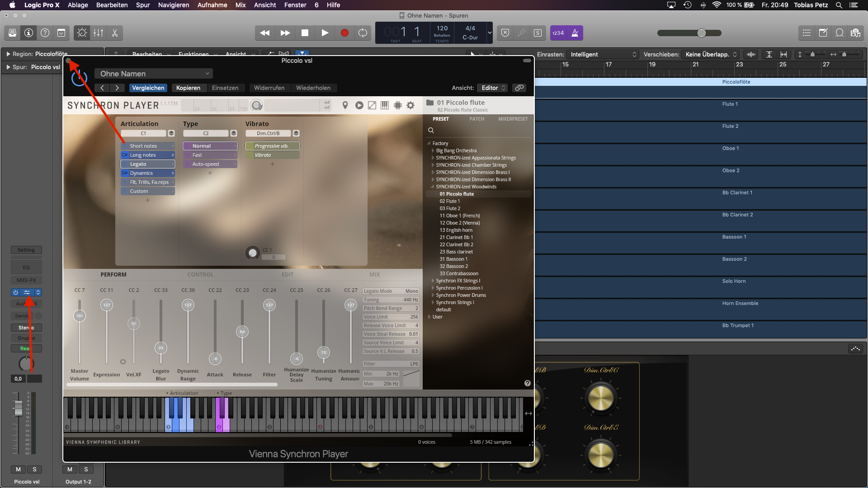The height and width of the screenshot is (488, 868).
Task: Click the Master Volume CC 7 fader
Action: click(80, 316)
